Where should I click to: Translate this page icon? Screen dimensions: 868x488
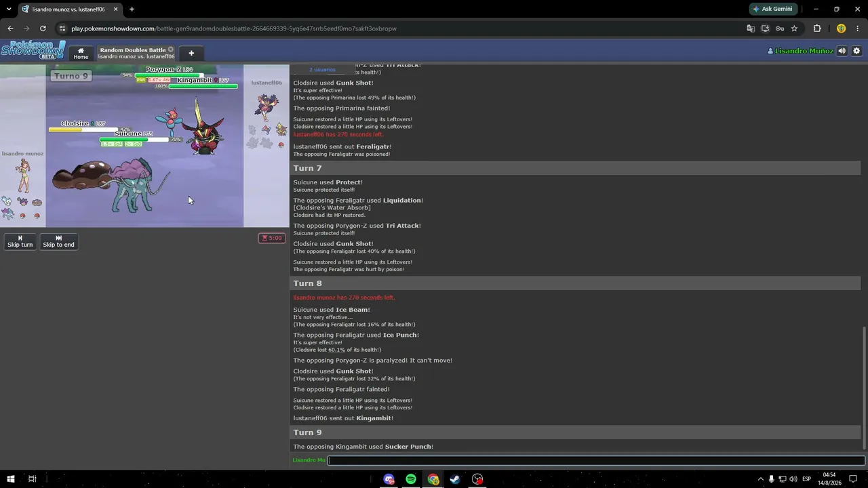[x=751, y=28]
